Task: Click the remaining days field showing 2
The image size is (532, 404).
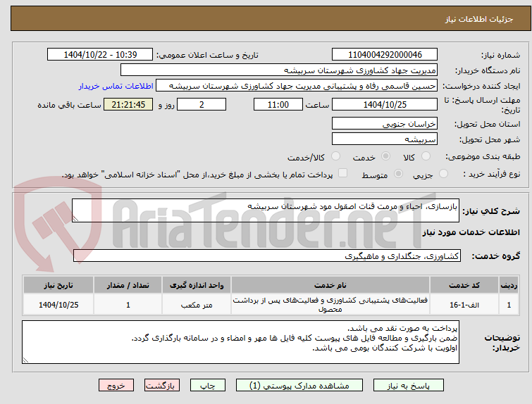Action: [202, 104]
